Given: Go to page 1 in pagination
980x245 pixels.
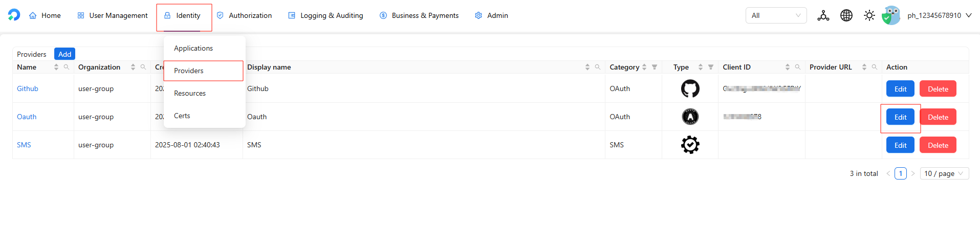Looking at the screenshot, I should (900, 173).
